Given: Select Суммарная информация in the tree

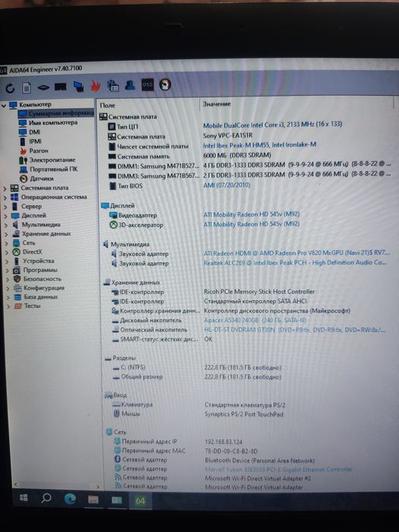Looking at the screenshot, I should (62, 113).
